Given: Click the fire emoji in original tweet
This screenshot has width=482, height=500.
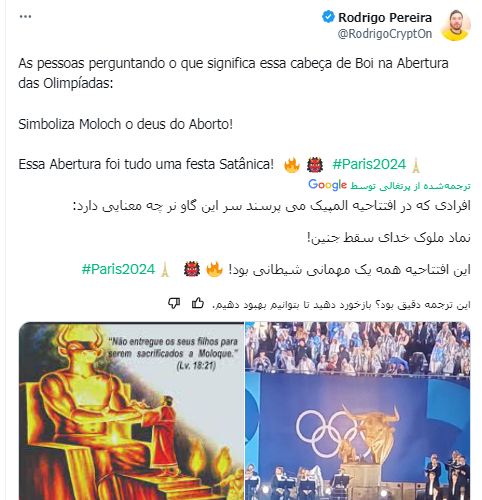Looking at the screenshot, I should point(292,165).
